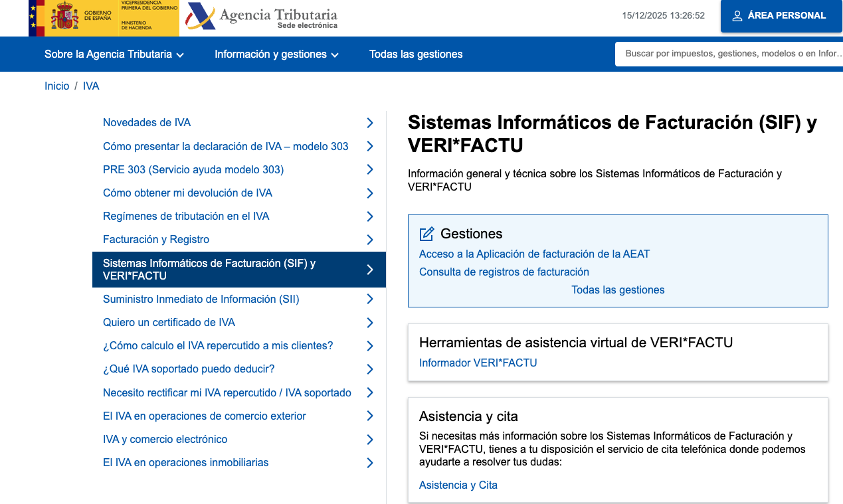Open IVA y comercio electrónico
The height and width of the screenshot is (504, 843).
pyautogui.click(x=165, y=439)
